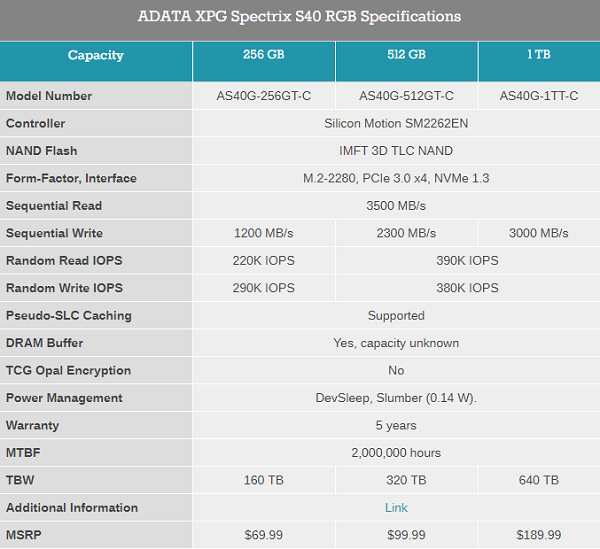Click the 290K IOPS value
Image resolution: width=600 pixels, height=549 pixels.
click(x=264, y=288)
